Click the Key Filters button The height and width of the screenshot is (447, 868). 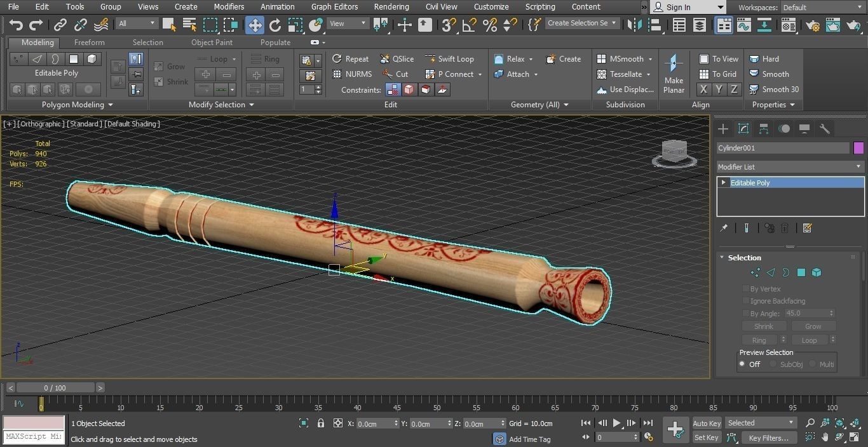click(768, 438)
